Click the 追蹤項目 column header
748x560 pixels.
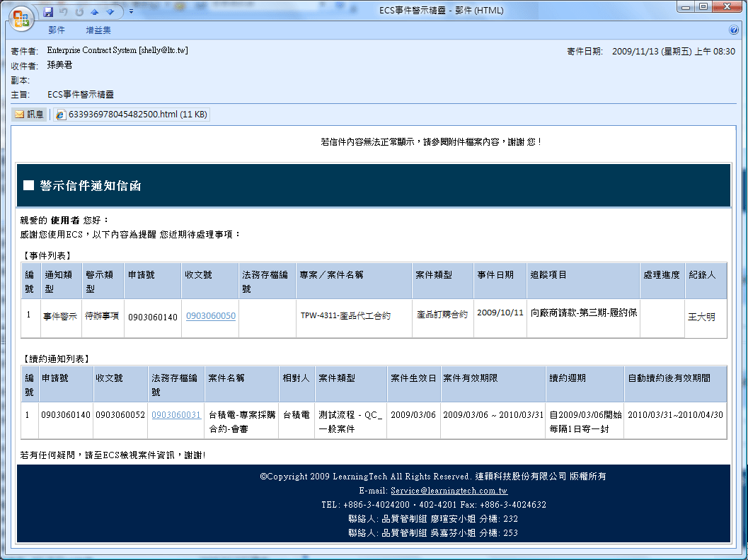tap(583, 281)
